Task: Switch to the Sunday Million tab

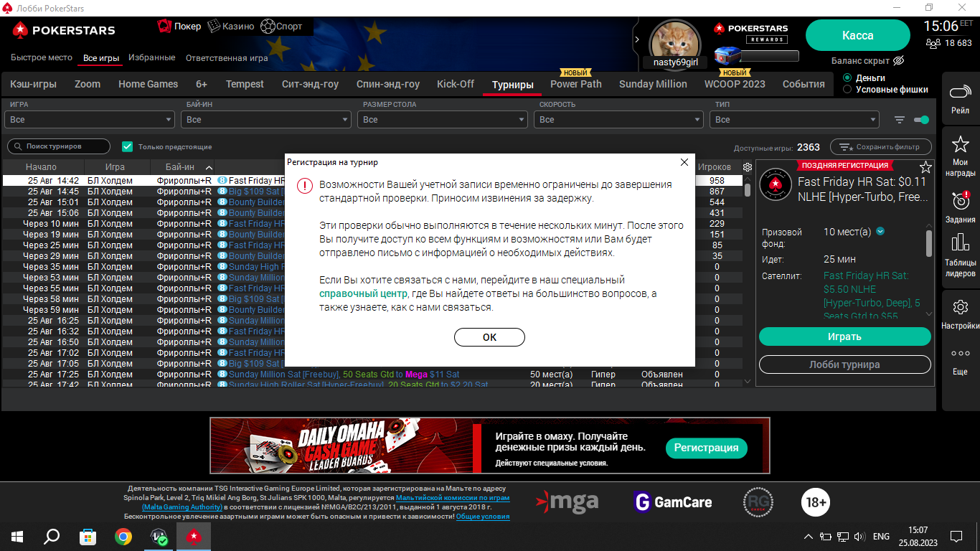Action: click(x=653, y=84)
